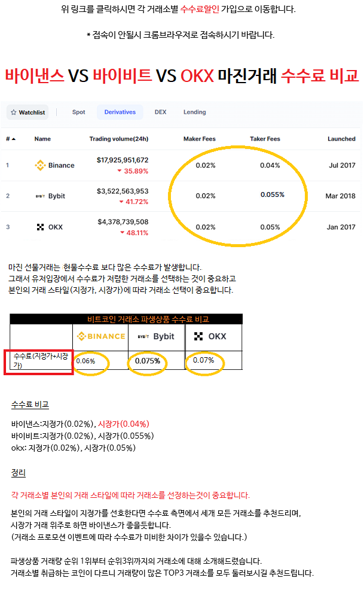364x593 pixels.
Task: Open the DEX tab
Action: pyautogui.click(x=160, y=112)
